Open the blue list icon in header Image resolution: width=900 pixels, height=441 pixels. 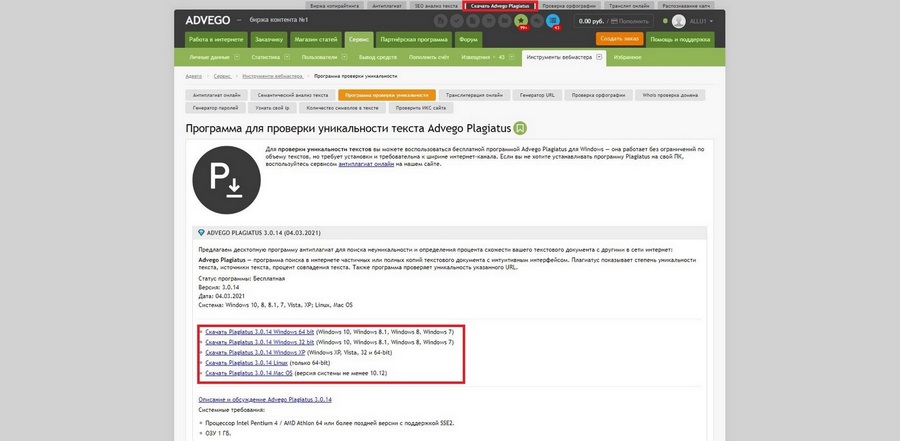pos(553,21)
